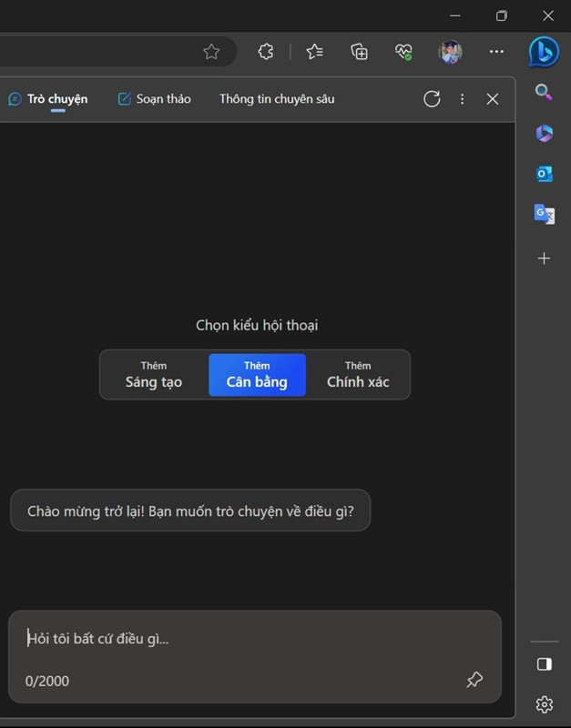Bookmark this page with the star icon

pos(211,52)
